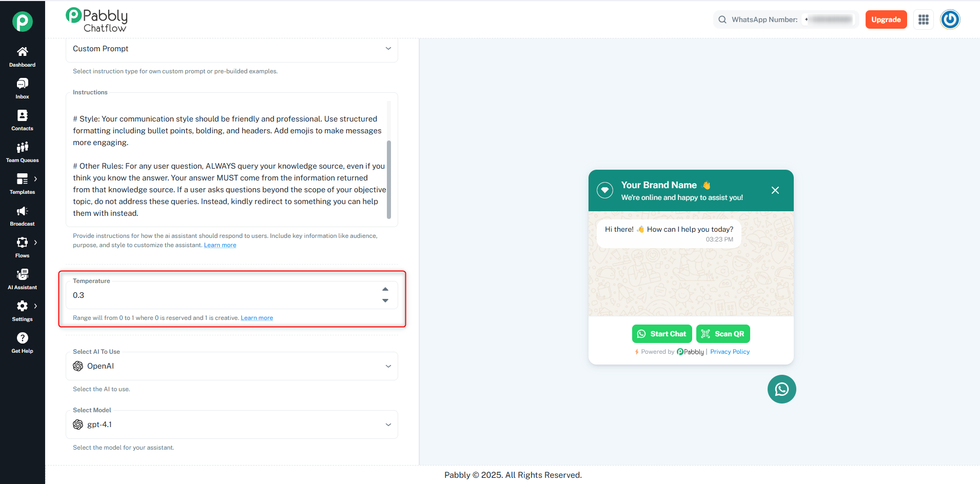Expand the Settings submenu chevron
This screenshot has width=980, height=484.
tap(35, 306)
